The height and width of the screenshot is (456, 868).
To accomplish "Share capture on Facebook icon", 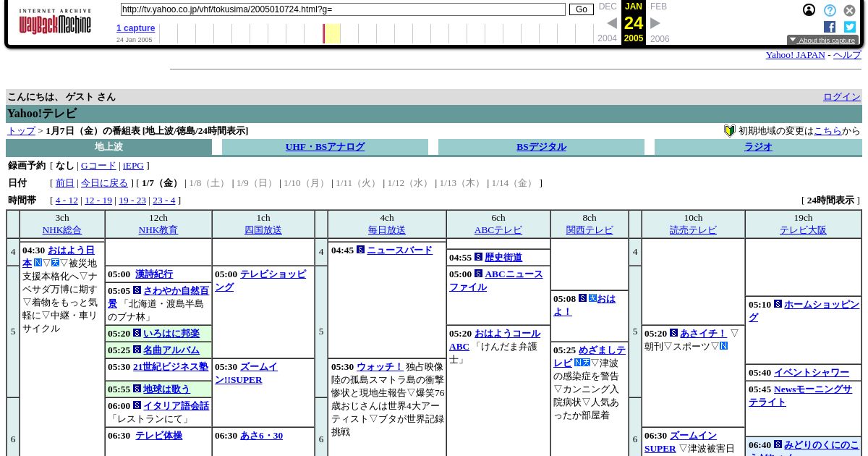I will [830, 27].
